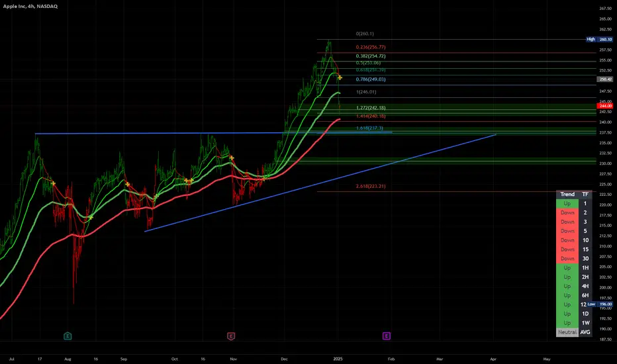
Task: Click the Apr label on time axis
Action: (493, 359)
